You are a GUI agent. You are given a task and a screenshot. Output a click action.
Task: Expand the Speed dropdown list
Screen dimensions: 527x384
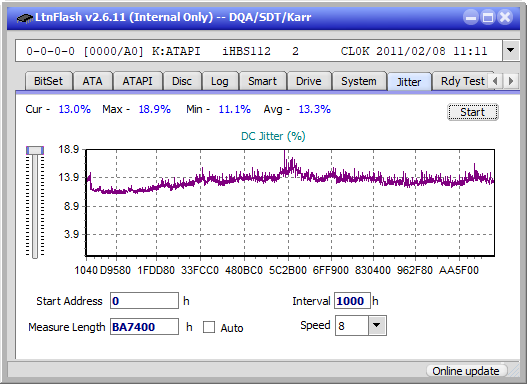(x=377, y=325)
